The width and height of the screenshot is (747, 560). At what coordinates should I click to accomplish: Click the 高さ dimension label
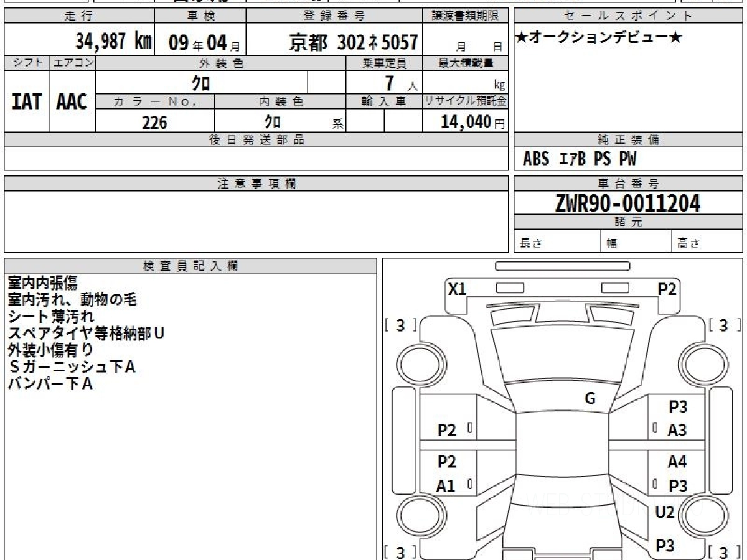coord(688,244)
